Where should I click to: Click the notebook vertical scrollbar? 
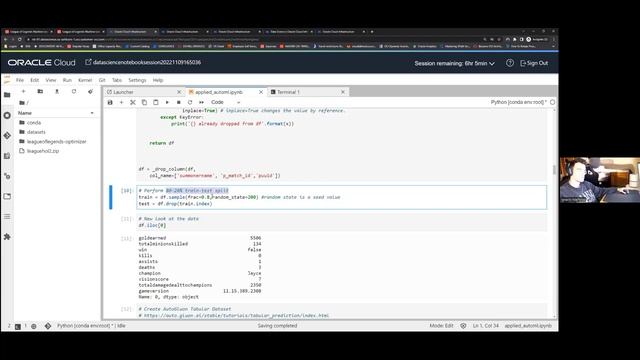coord(554,170)
